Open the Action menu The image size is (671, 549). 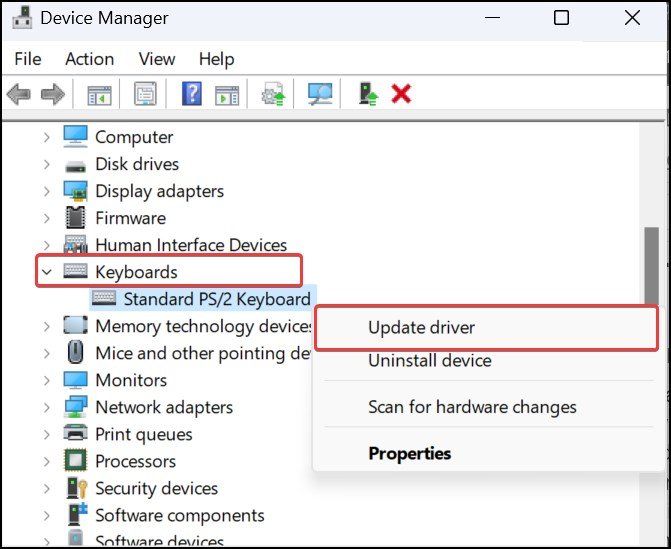click(90, 59)
